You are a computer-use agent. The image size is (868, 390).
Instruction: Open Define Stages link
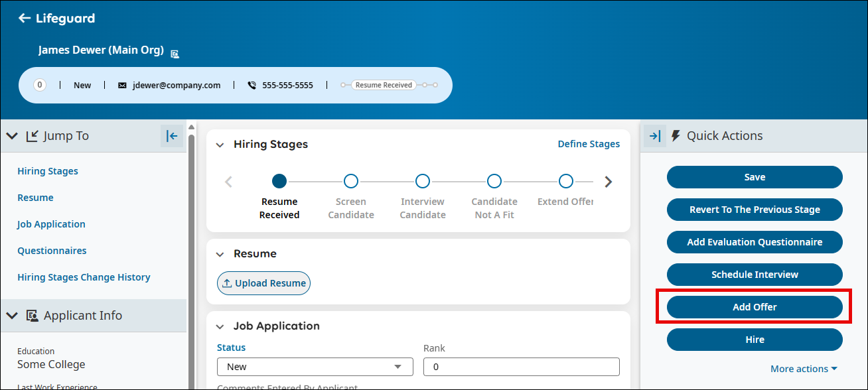tap(589, 144)
